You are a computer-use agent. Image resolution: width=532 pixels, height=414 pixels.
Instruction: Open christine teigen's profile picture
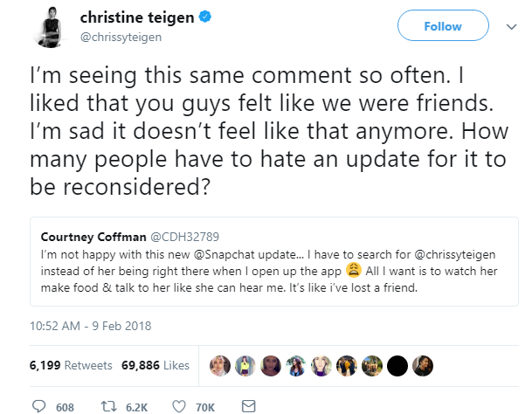[46, 27]
